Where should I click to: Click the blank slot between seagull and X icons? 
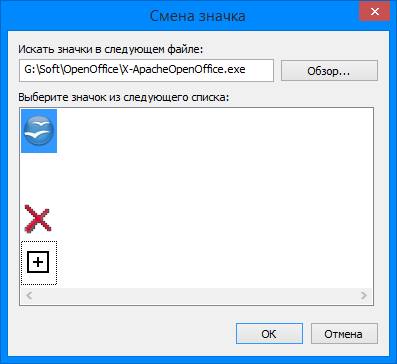click(39, 175)
